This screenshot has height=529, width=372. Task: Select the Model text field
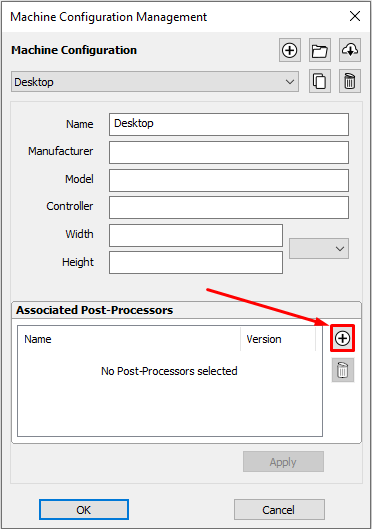229,180
